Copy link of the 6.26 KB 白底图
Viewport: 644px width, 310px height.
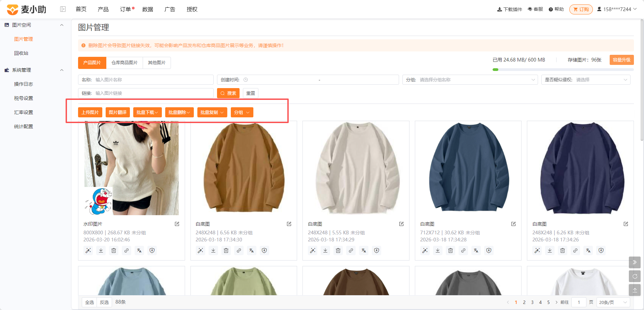coord(575,250)
